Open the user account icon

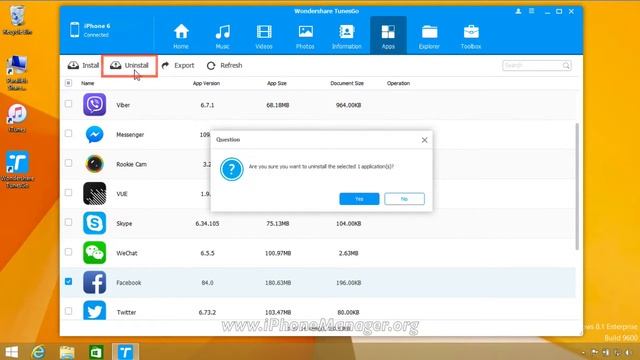pos(518,11)
